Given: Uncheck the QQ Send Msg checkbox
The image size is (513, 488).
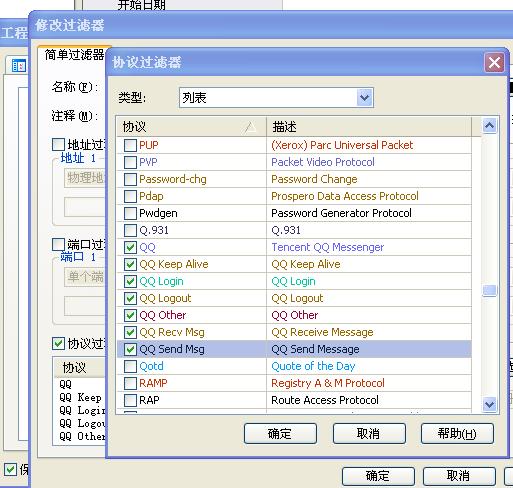Looking at the screenshot, I should tap(130, 349).
